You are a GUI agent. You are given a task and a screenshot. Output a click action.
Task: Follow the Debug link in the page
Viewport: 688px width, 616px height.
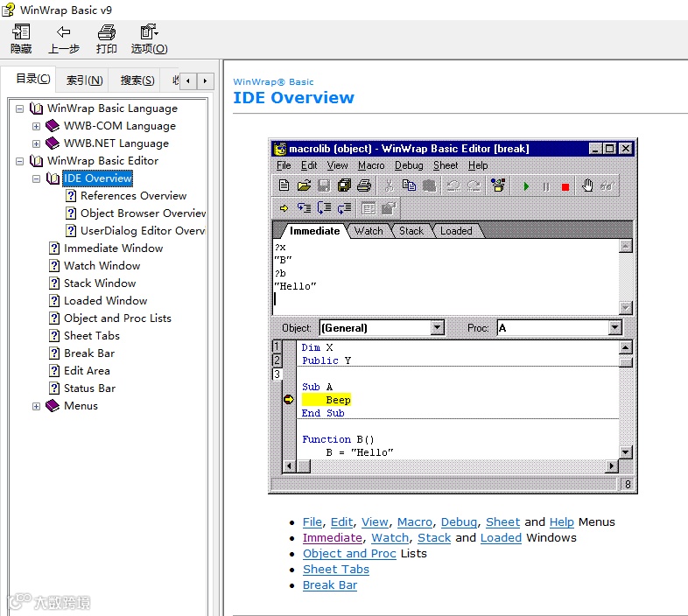click(x=459, y=522)
